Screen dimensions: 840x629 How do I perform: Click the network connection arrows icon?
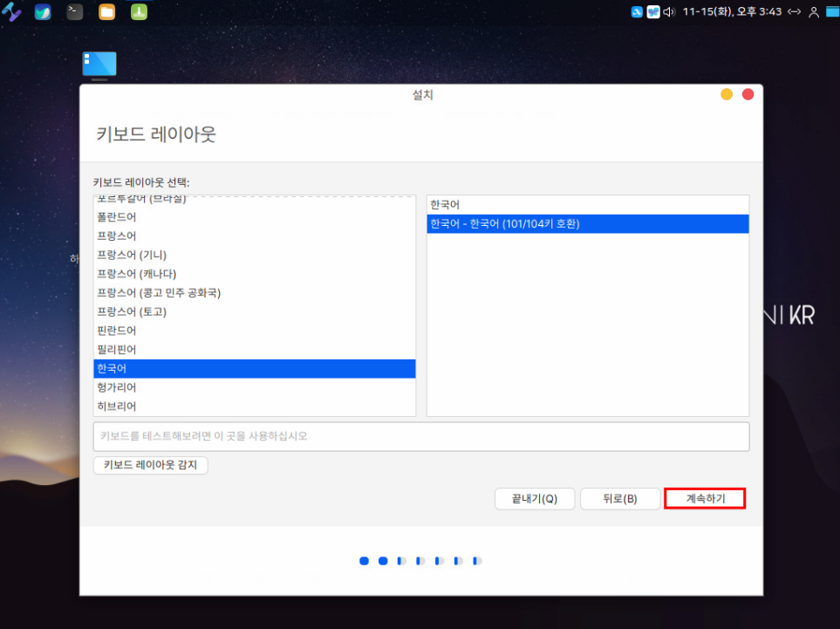click(794, 12)
